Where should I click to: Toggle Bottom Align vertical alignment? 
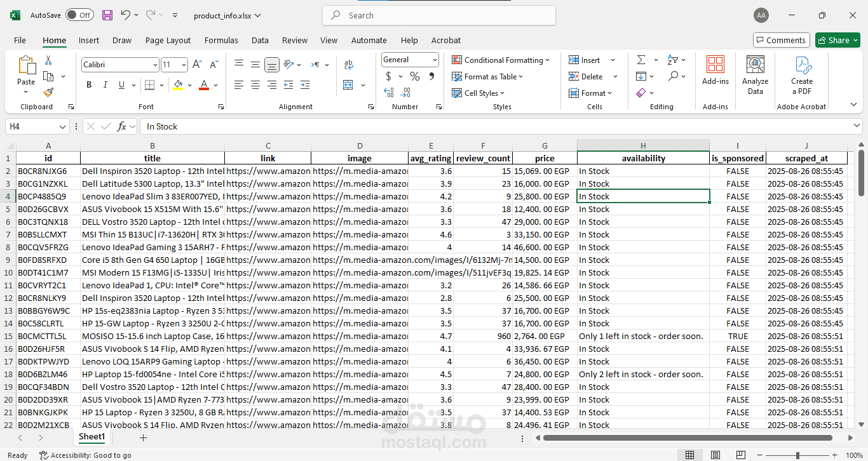pos(272,65)
